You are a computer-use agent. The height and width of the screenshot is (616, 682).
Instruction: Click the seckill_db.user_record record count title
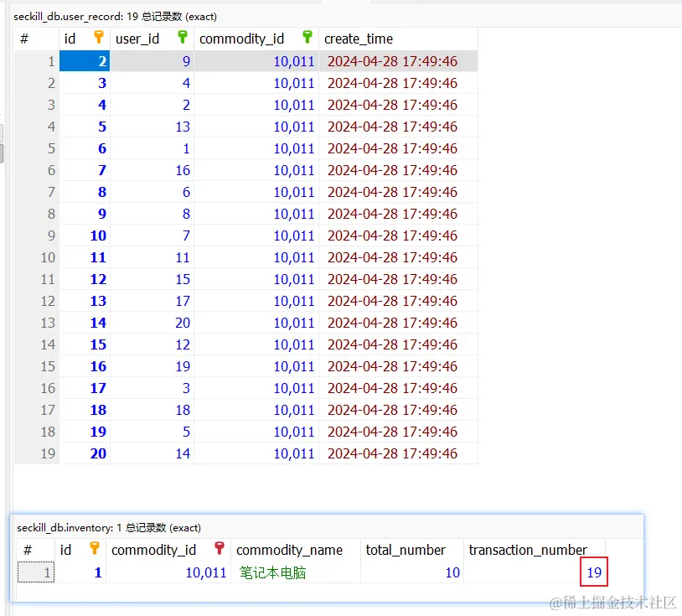pyautogui.click(x=115, y=17)
